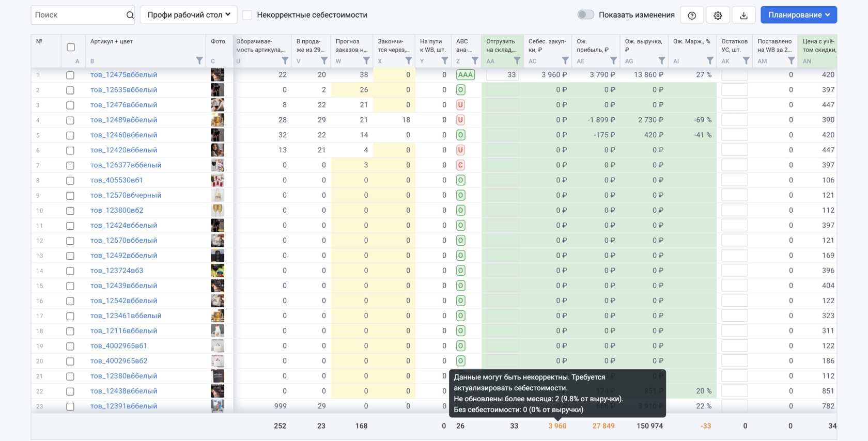Click the AAA badge in first row
The height and width of the screenshot is (441, 868).
point(465,75)
